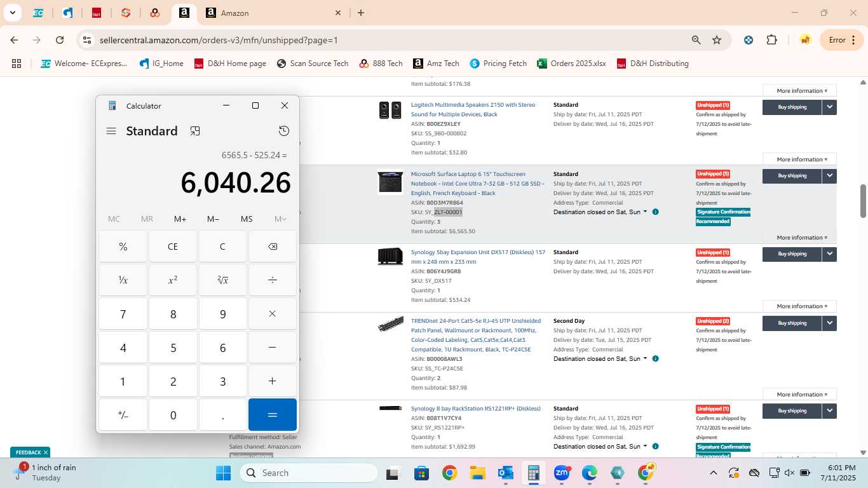Click the equals key in Calculator
This screenshot has width=868, height=488.
273,415
